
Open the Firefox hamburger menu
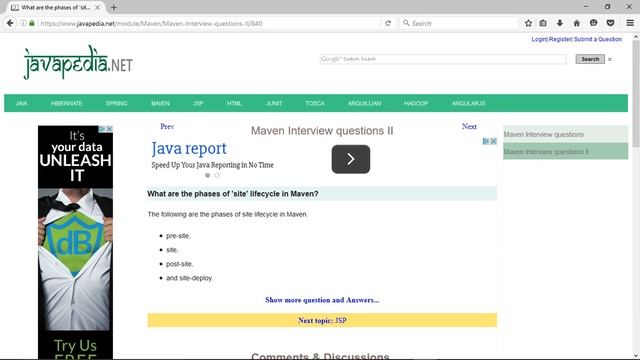click(630, 23)
